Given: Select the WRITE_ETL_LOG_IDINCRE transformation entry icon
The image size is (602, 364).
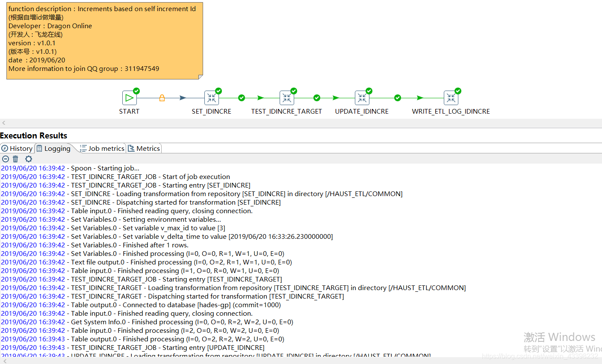Looking at the screenshot, I should (451, 98).
